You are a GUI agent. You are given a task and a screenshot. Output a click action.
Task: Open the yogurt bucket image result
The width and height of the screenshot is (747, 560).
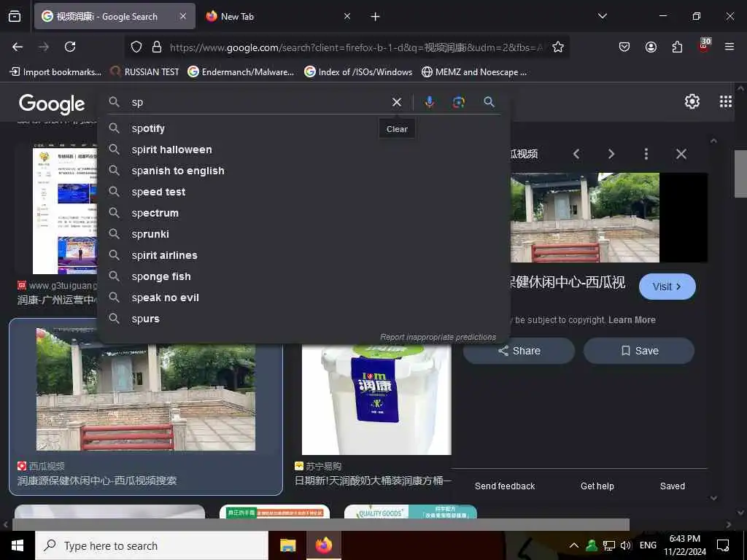(376, 399)
